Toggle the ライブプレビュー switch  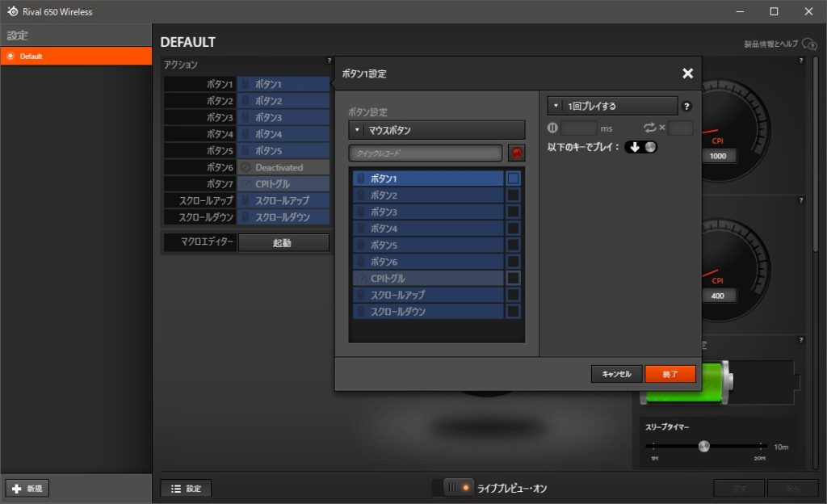click(x=458, y=488)
